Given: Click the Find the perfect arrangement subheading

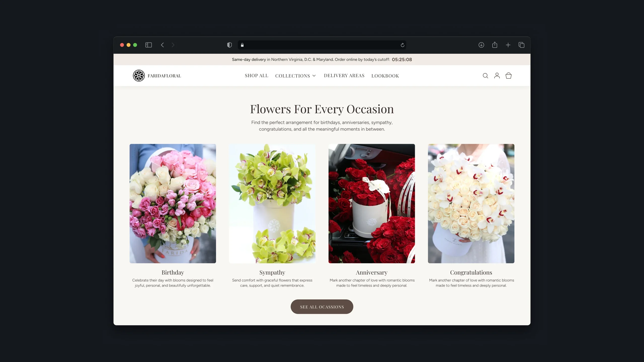Looking at the screenshot, I should tap(322, 126).
